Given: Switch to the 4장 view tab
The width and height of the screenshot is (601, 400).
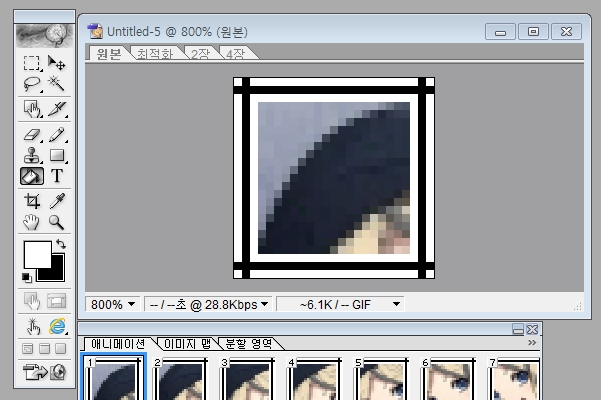Looking at the screenshot, I should click(x=235, y=54).
